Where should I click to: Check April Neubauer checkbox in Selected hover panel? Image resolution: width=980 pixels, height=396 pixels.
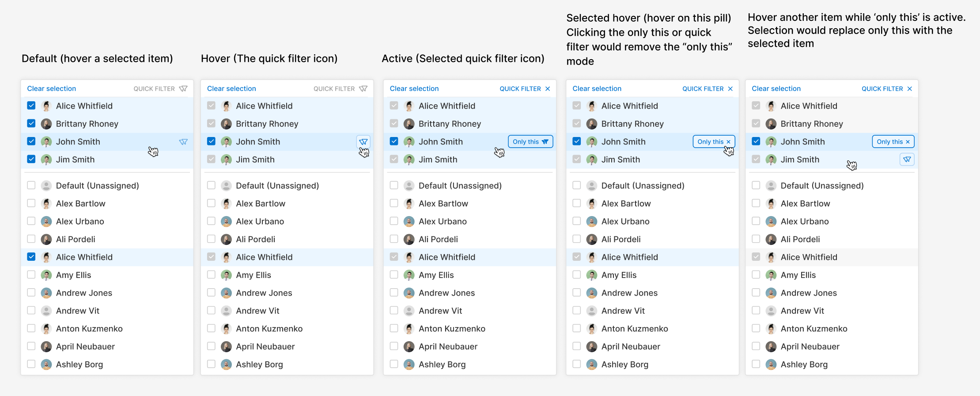[x=577, y=346]
